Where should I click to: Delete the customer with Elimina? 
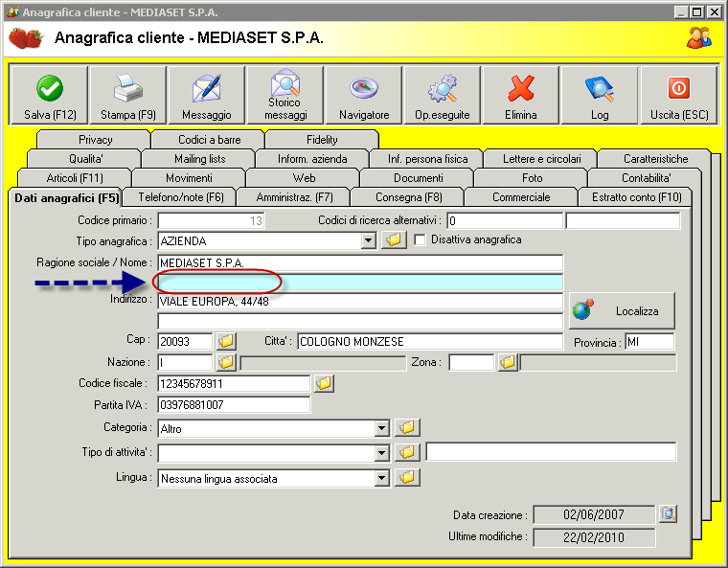[521, 96]
